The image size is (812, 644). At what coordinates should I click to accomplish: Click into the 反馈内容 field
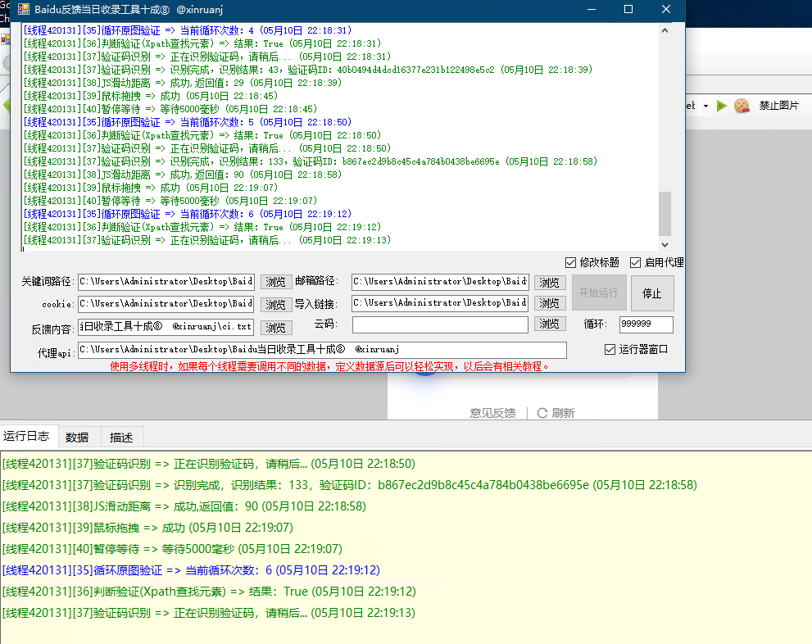pos(166,327)
